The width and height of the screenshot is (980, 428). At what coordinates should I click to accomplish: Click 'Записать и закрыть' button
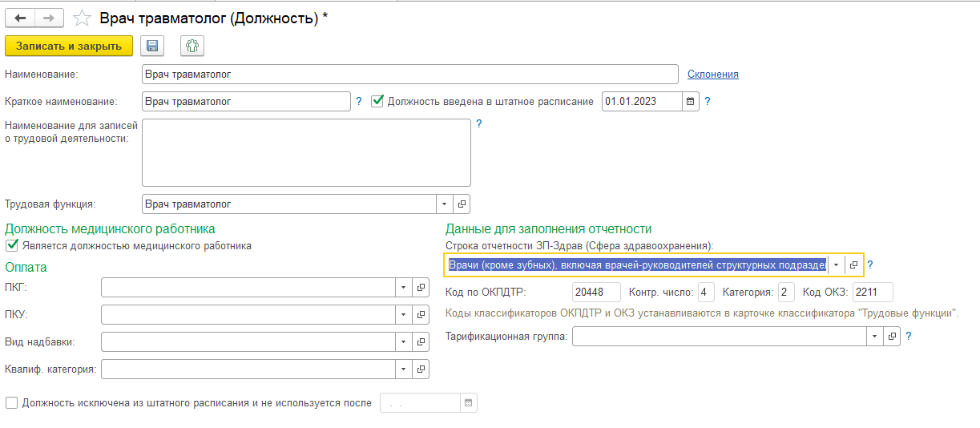[x=69, y=46]
